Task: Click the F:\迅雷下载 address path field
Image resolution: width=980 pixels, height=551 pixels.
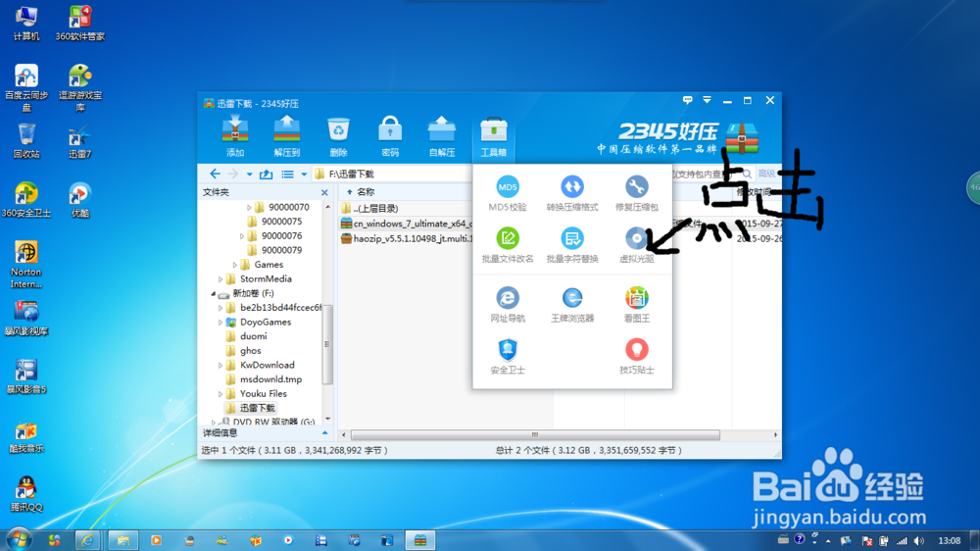Action: point(394,174)
